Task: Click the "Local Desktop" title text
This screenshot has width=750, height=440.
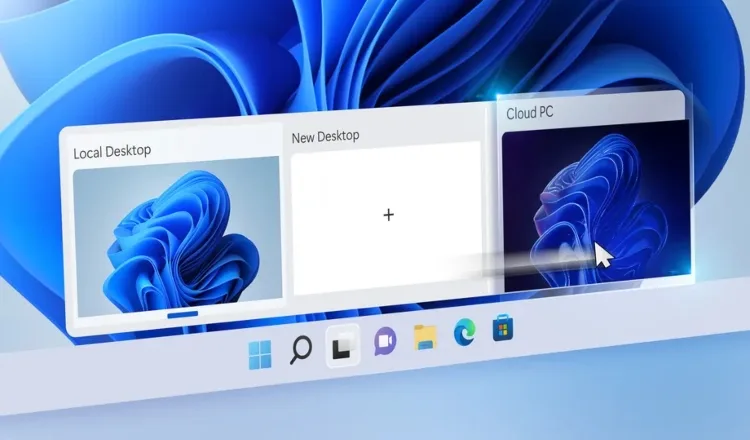Action: [x=113, y=153]
